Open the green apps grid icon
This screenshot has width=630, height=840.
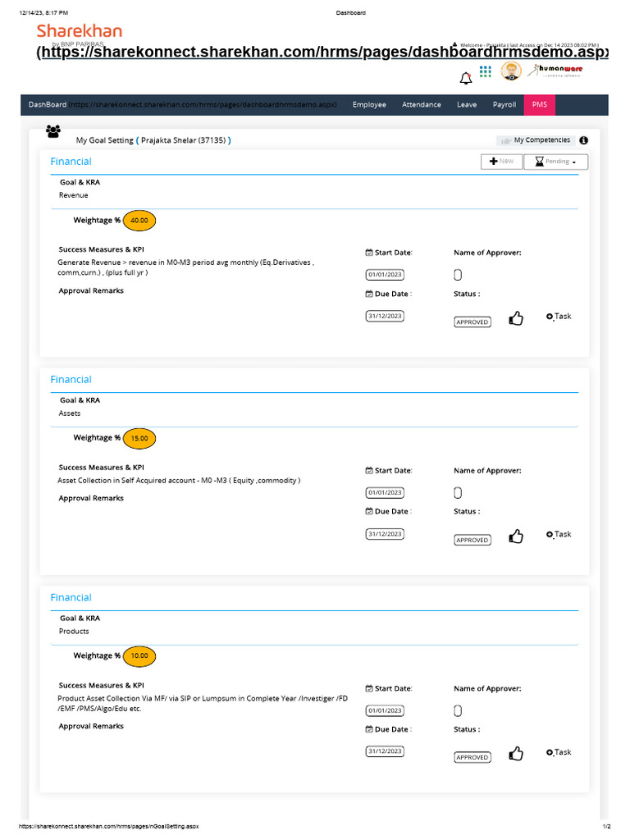(x=486, y=72)
